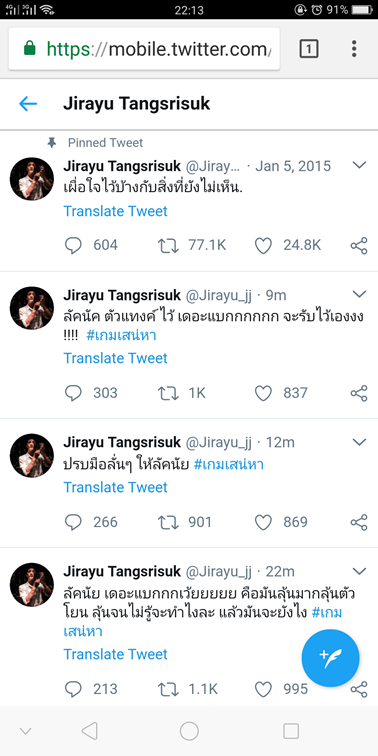The height and width of the screenshot is (756, 378).
Task: Expand options on the pinned tweet
Action: pos(360,165)
